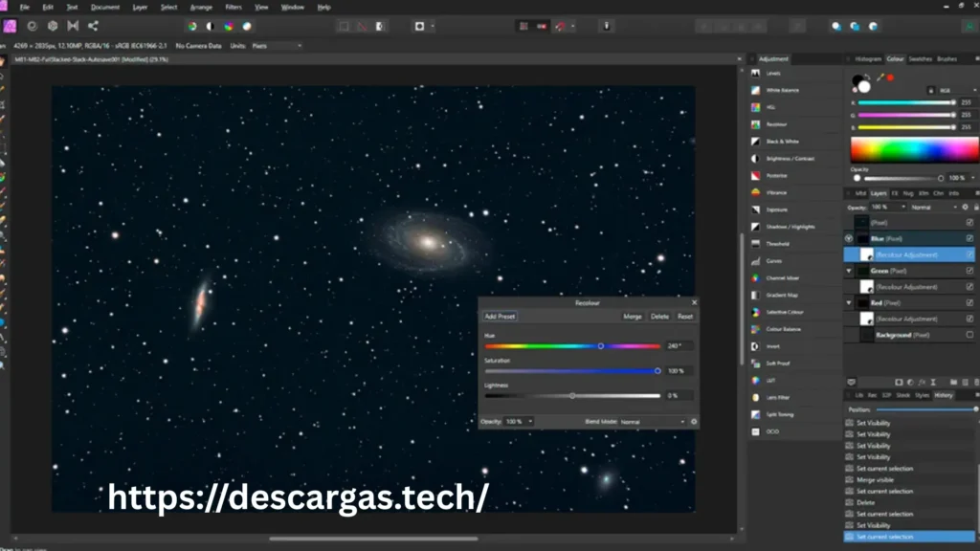Open the Develop Persona hexagon icon

[x=53, y=26]
